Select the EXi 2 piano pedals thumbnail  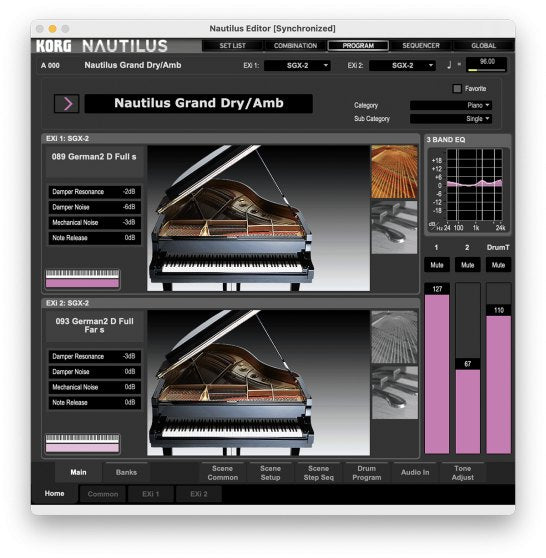pos(394,393)
